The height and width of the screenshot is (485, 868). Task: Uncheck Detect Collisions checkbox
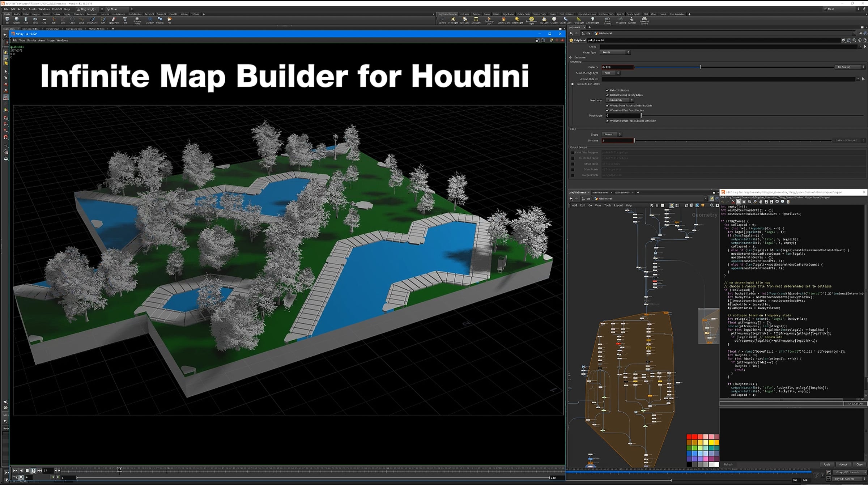coord(607,90)
